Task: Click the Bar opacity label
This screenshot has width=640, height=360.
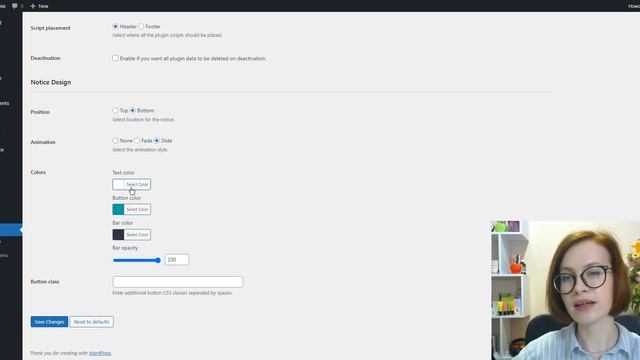Action: click(125, 248)
